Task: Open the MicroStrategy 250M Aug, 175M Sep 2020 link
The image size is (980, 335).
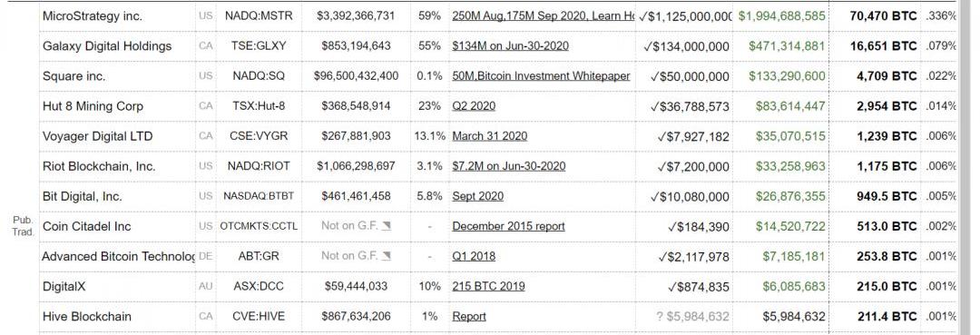Action: click(544, 15)
